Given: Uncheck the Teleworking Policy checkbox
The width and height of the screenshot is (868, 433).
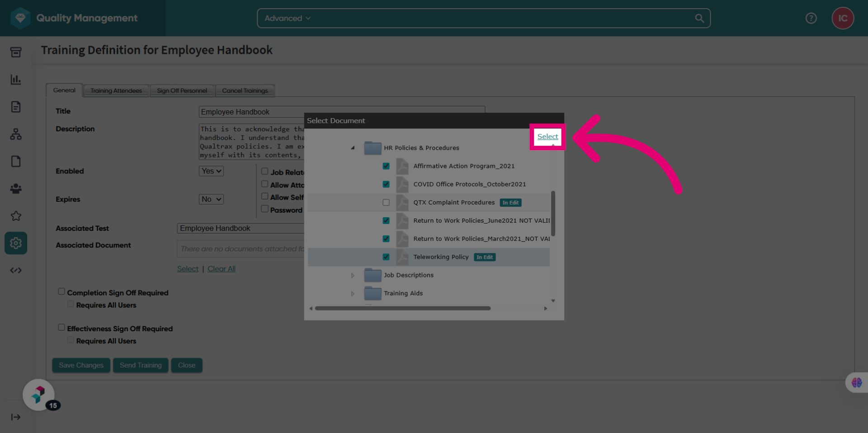Looking at the screenshot, I should (386, 257).
